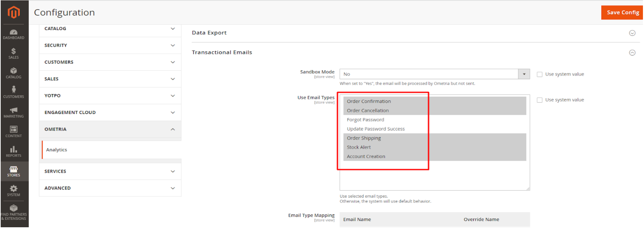This screenshot has width=644, height=229.
Task: Enable Use system value for Sandbox Mode
Action: click(x=540, y=74)
